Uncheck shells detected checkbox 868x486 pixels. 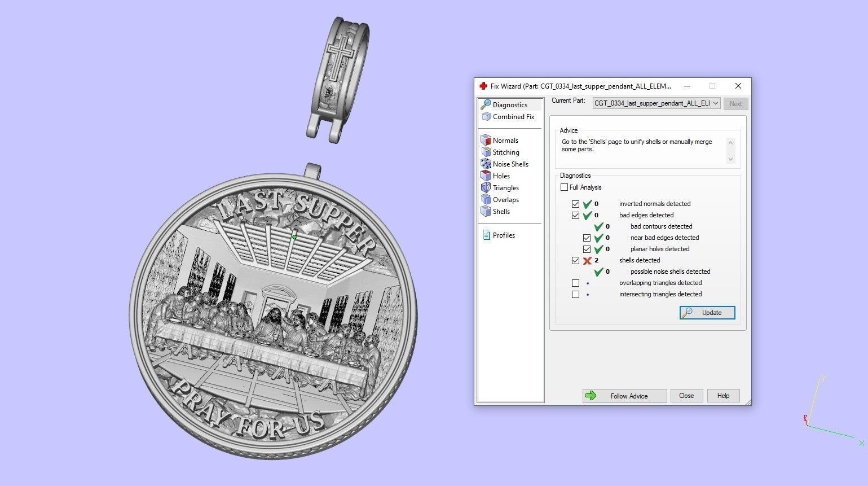pyautogui.click(x=575, y=260)
